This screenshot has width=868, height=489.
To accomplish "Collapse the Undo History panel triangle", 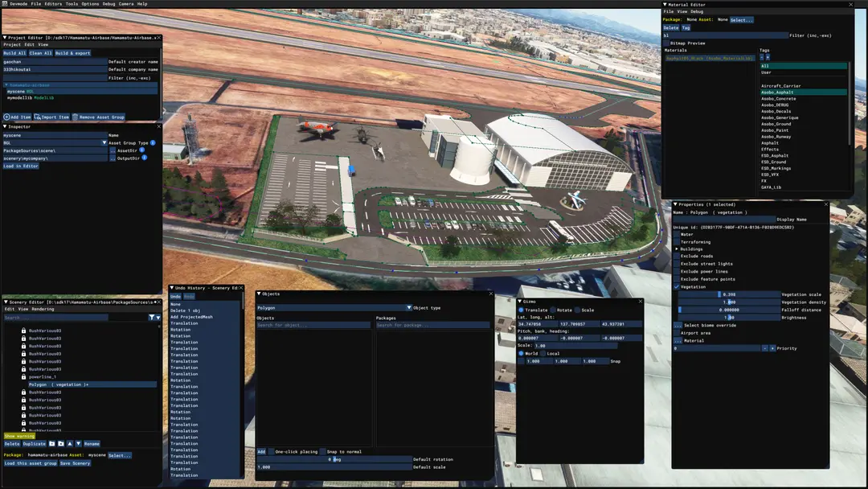I will point(172,288).
